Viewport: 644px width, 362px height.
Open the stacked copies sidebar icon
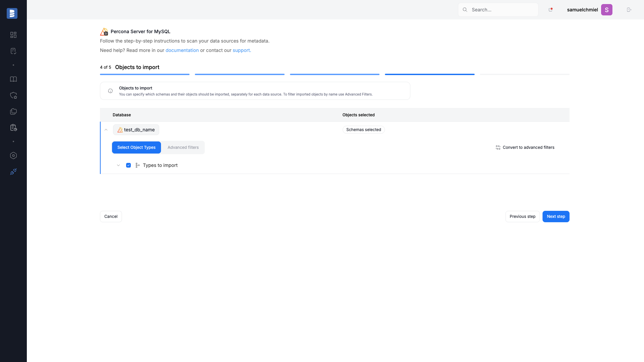[x=13, y=112]
